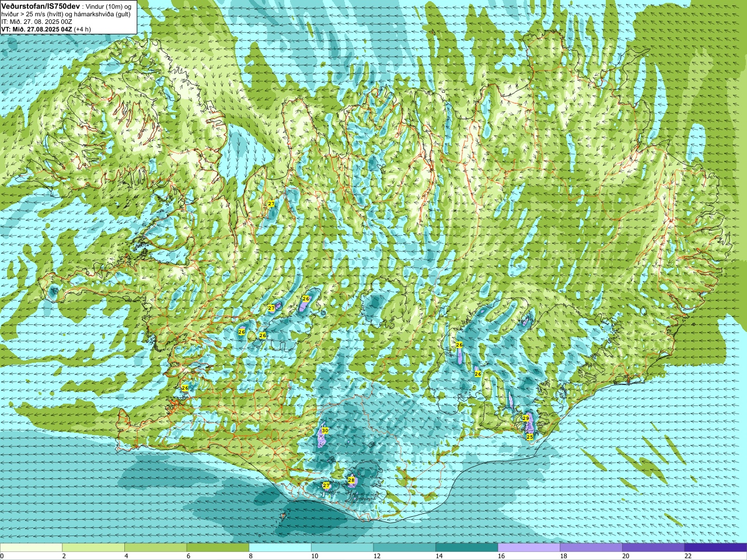
Task: Click the legend scale value 12
Action: pyautogui.click(x=377, y=556)
